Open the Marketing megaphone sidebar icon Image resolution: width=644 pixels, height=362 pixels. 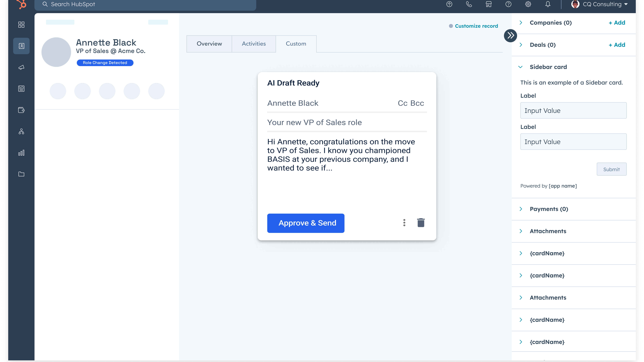(x=21, y=67)
